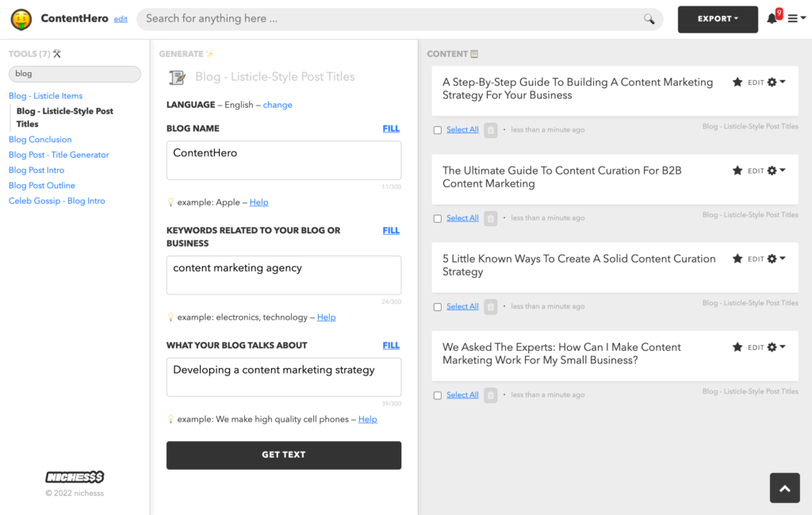Click change language link
Screen dimensions: 812x515
pos(278,105)
